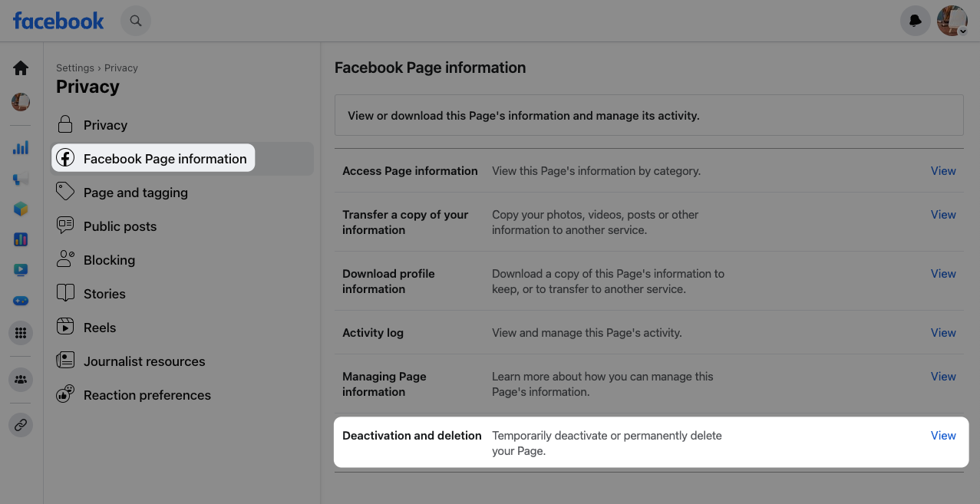Image resolution: width=980 pixels, height=504 pixels.
Task: Open the Groups icon in the left rail
Action: [21, 379]
